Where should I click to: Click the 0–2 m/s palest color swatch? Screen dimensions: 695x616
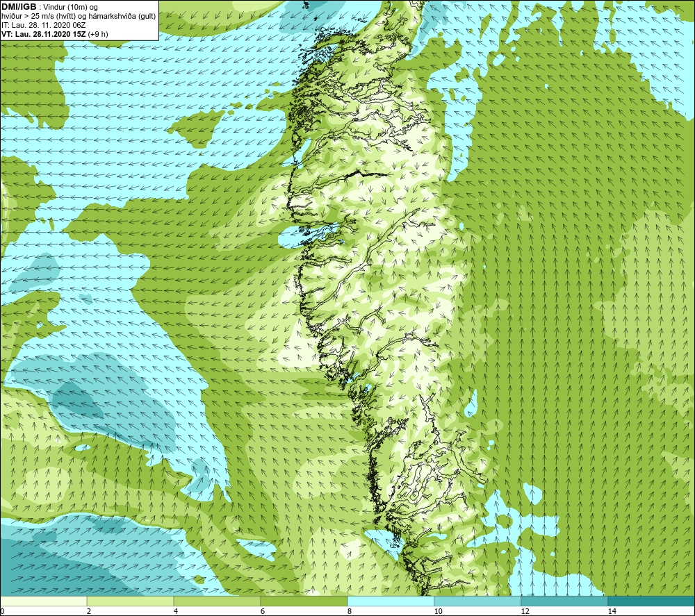[43, 601]
